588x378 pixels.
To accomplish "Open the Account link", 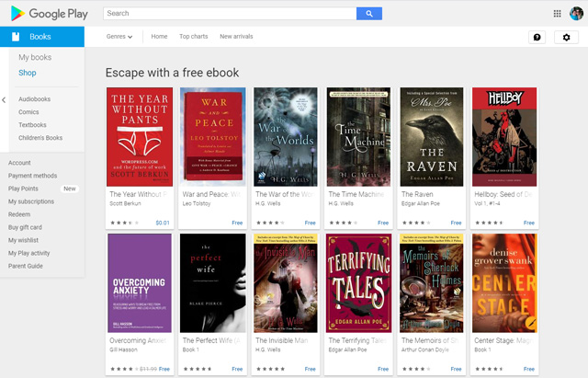I will coord(19,163).
